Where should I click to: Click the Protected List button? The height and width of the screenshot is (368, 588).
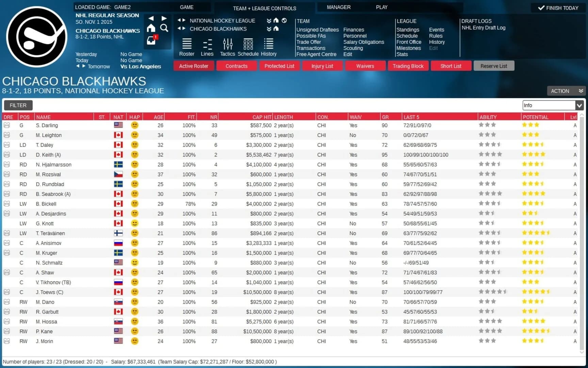[279, 66]
